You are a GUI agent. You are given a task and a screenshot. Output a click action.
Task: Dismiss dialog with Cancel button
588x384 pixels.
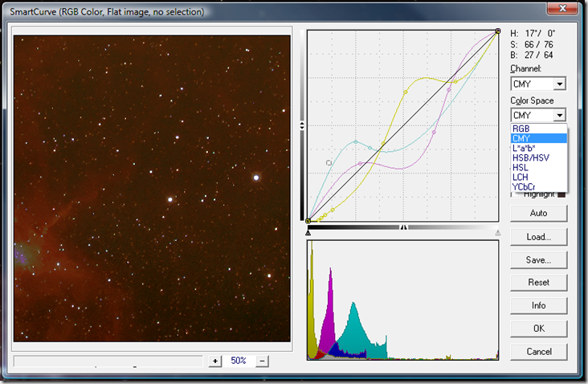point(538,352)
